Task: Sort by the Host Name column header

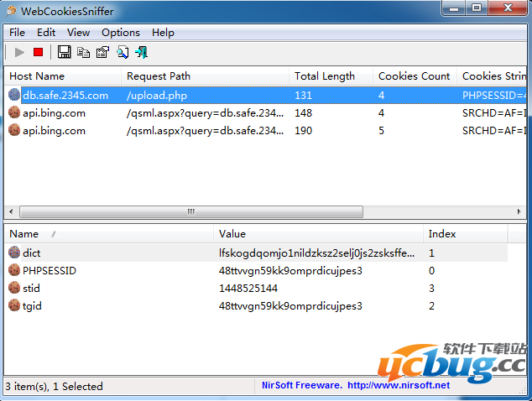Action: (63, 76)
